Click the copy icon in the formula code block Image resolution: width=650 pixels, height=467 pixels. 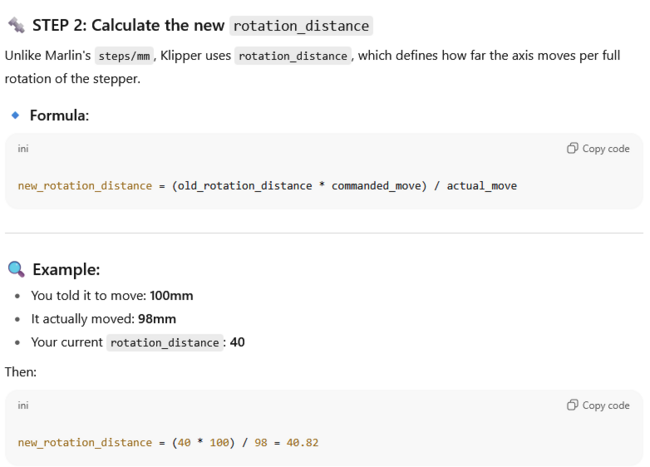pos(572,149)
